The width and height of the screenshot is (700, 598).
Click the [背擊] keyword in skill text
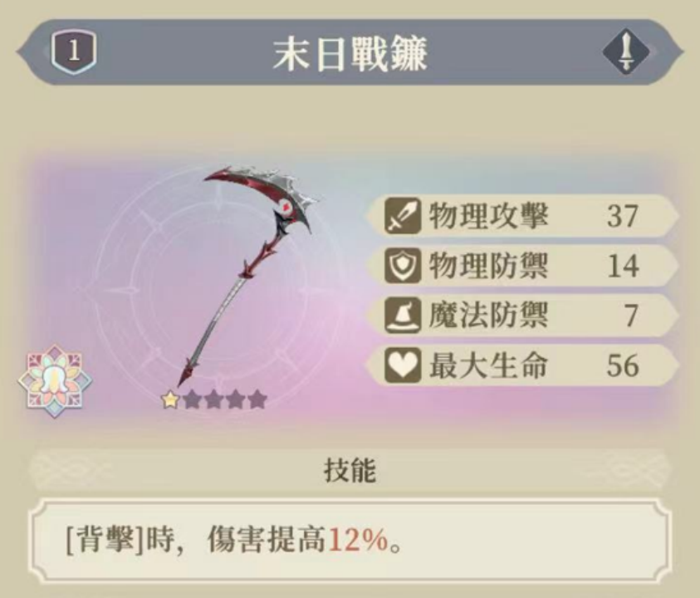point(104,540)
